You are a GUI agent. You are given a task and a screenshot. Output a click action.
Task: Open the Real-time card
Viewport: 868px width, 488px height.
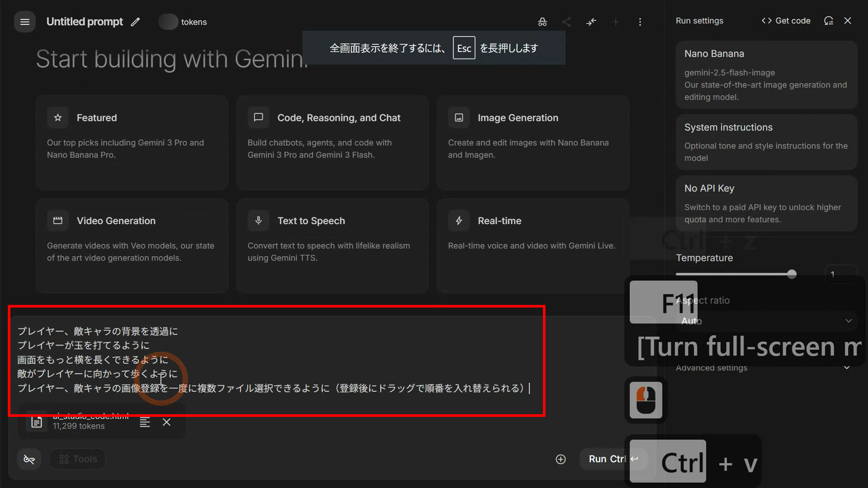coord(533,246)
